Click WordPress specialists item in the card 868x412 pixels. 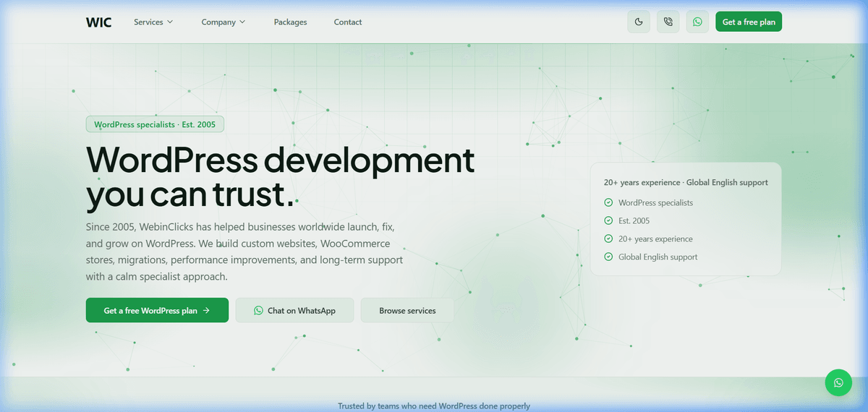(x=655, y=202)
